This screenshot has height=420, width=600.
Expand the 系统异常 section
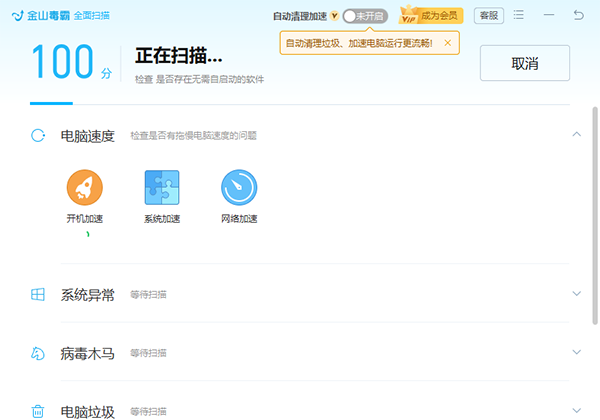(x=577, y=293)
